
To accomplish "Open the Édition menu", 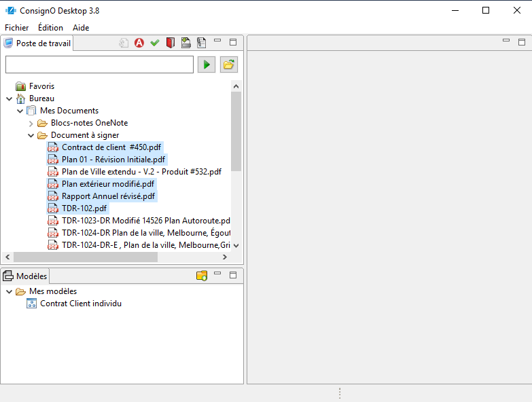I will (x=50, y=27).
